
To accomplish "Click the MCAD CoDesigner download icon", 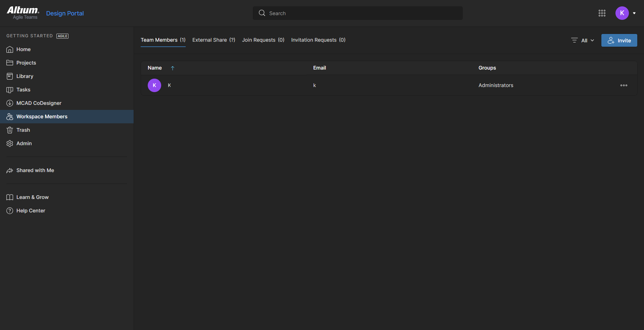I will tap(10, 103).
